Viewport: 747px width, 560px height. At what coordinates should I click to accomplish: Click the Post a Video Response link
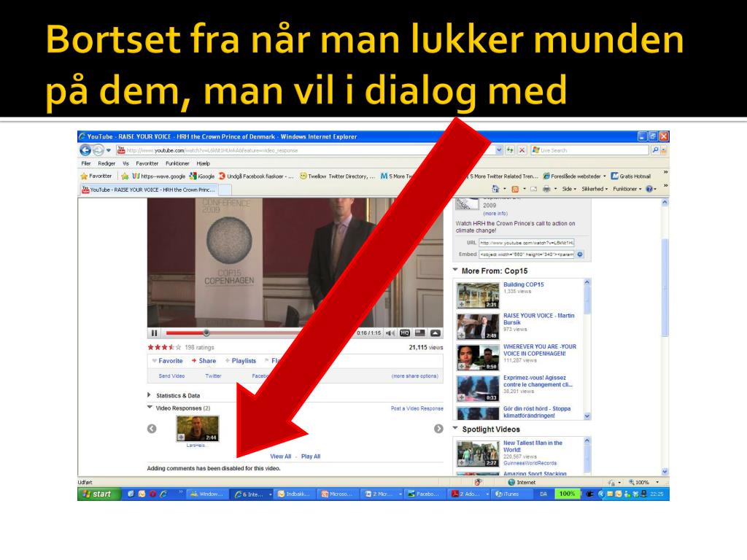(x=417, y=408)
